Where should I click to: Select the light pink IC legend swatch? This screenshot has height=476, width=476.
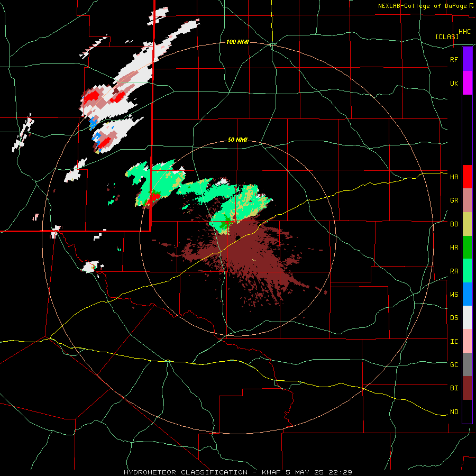467,341
